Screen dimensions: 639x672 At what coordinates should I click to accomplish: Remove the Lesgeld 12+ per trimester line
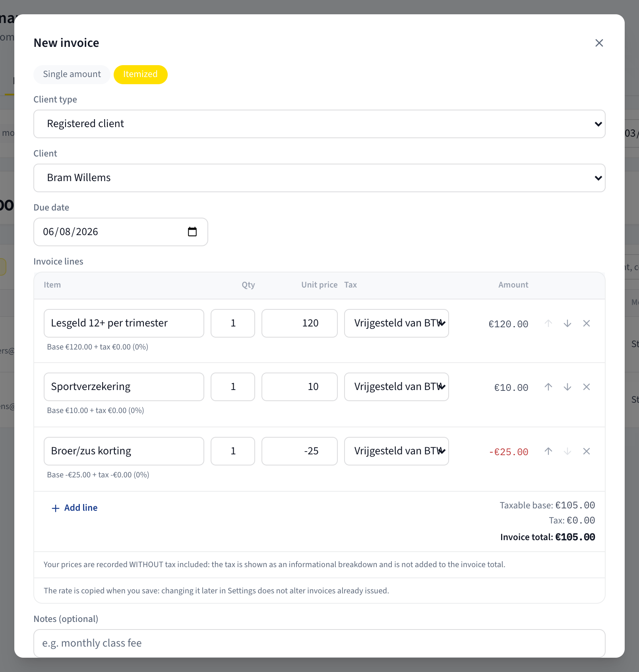click(587, 323)
